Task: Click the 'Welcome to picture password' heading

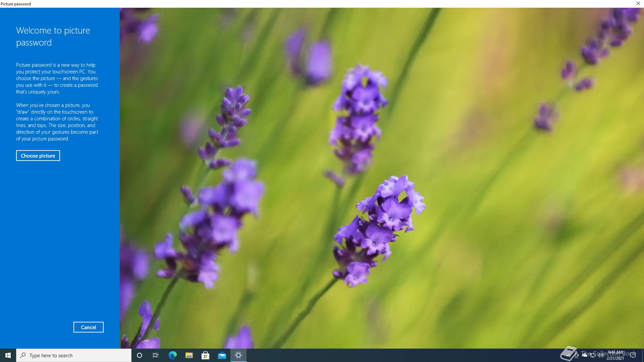Action: coord(53,37)
